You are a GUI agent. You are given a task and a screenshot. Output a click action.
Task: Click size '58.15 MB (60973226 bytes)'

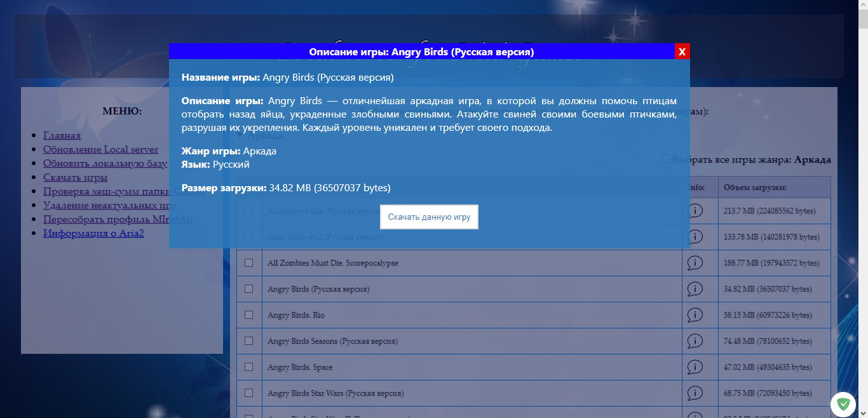tap(768, 315)
